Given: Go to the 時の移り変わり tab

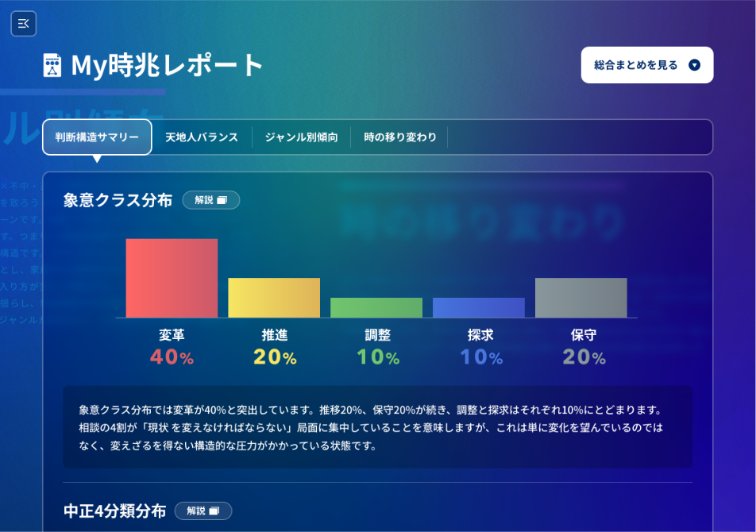Looking at the screenshot, I should click(400, 137).
